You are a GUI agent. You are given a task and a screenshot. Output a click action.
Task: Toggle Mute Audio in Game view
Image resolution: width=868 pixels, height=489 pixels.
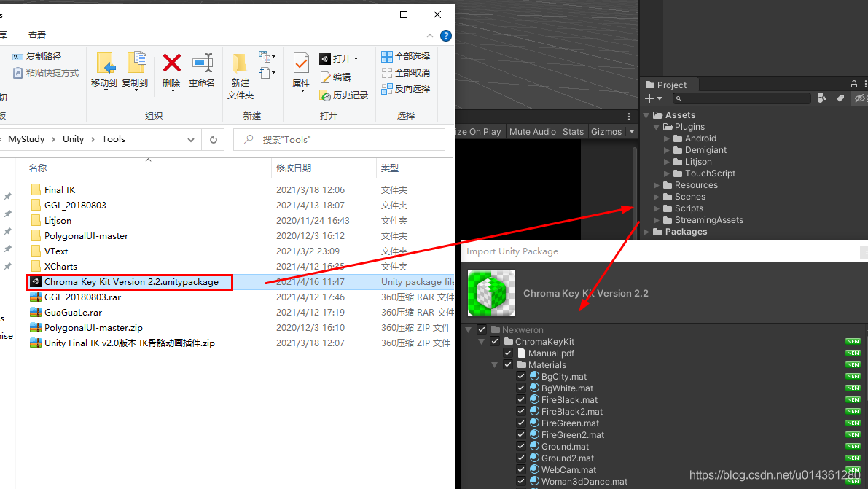pyautogui.click(x=532, y=131)
